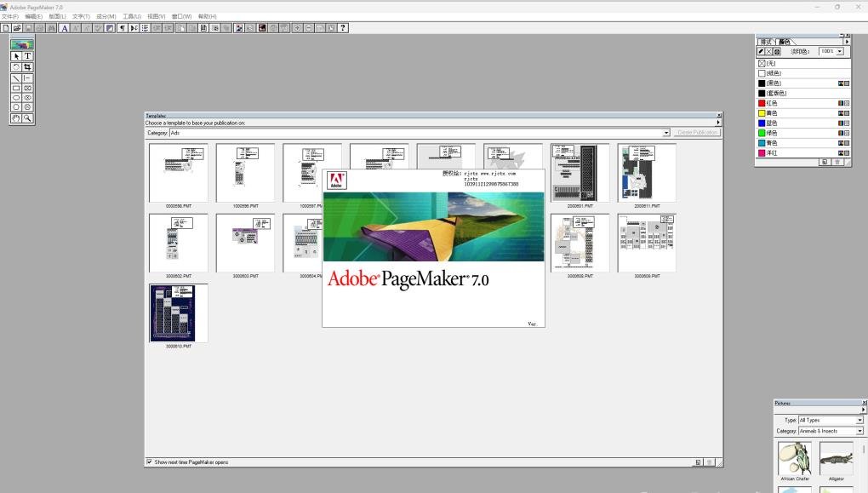The width and height of the screenshot is (868, 493).
Task: Click the bulleted list toolbar icon
Action: click(145, 28)
